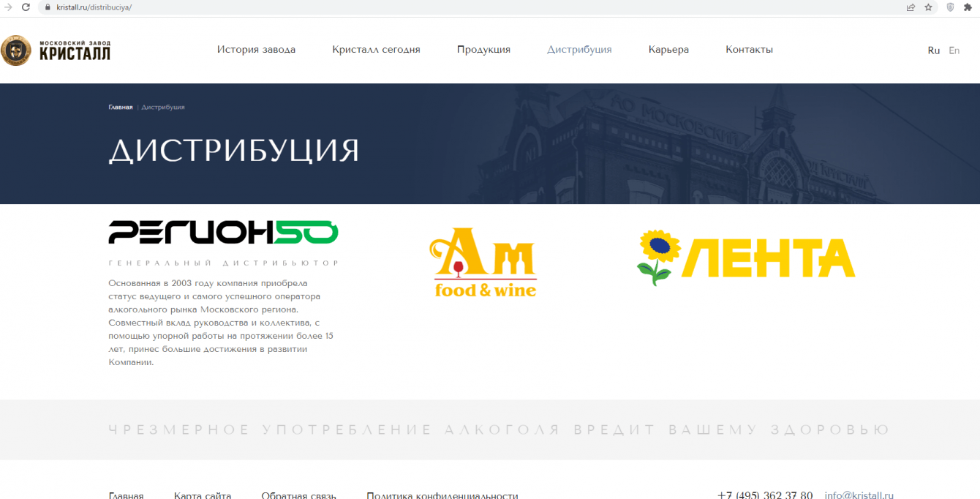Open footer Обратная связь link
This screenshot has height=499, width=980.
pos(298,495)
